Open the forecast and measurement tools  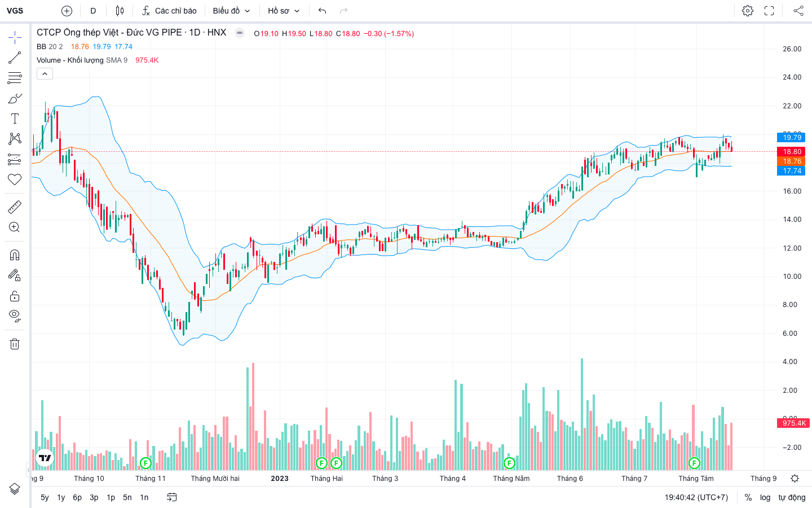(x=15, y=159)
